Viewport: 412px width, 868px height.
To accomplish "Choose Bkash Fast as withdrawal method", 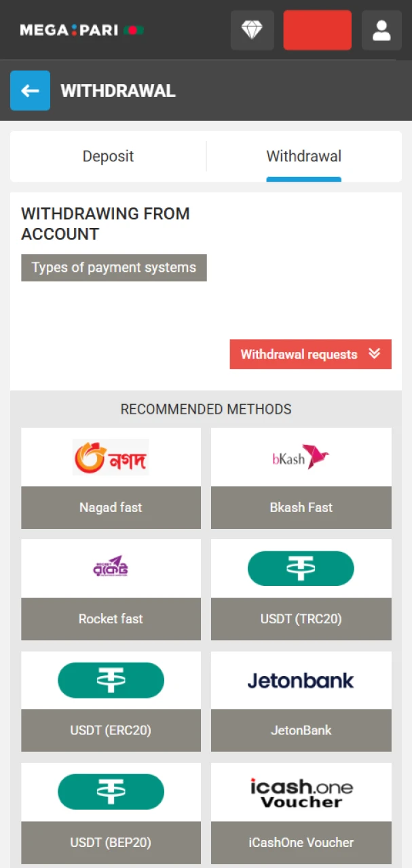I will tap(301, 507).
